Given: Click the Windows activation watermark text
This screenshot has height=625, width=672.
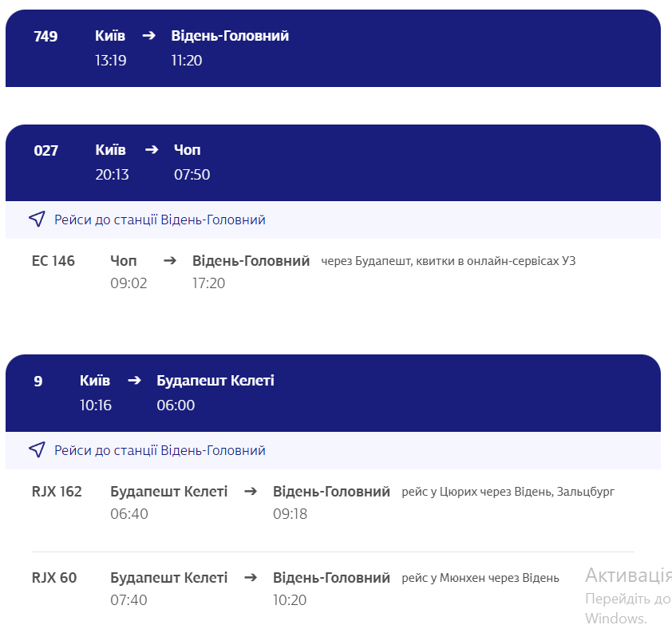Looking at the screenshot, I should tap(627, 576).
